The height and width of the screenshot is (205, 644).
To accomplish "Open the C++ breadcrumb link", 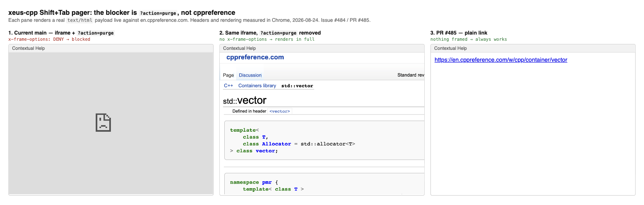I will click(x=228, y=86).
